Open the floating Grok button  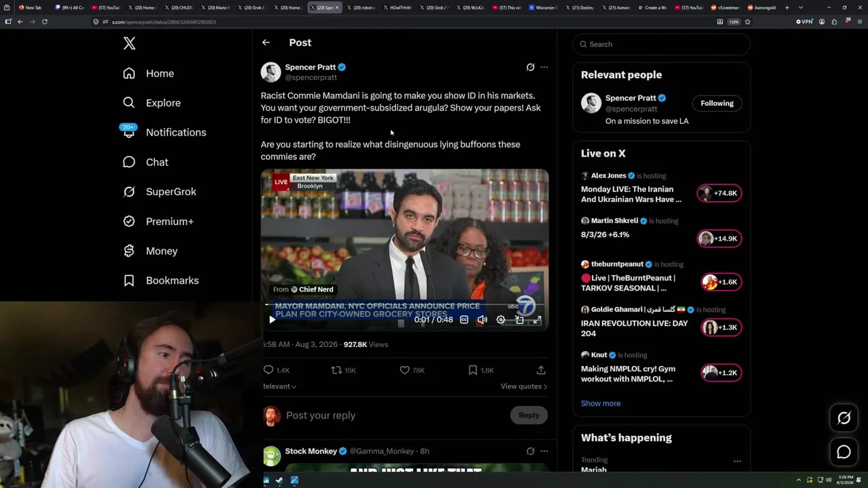click(x=844, y=418)
